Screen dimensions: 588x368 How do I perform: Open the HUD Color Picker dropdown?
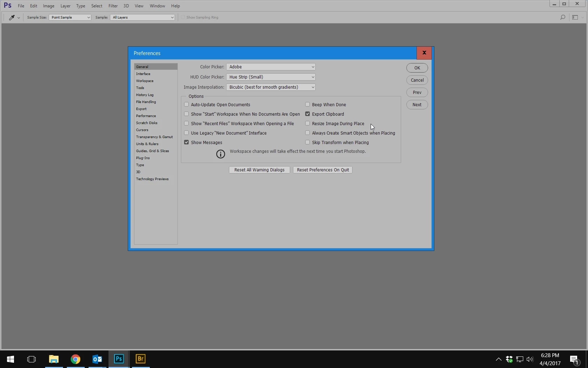point(271,77)
